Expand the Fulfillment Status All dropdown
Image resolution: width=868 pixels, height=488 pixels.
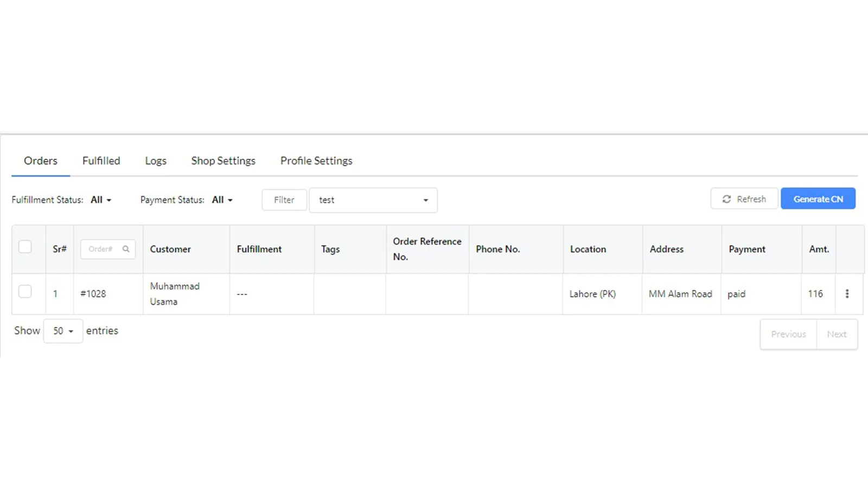pos(101,200)
